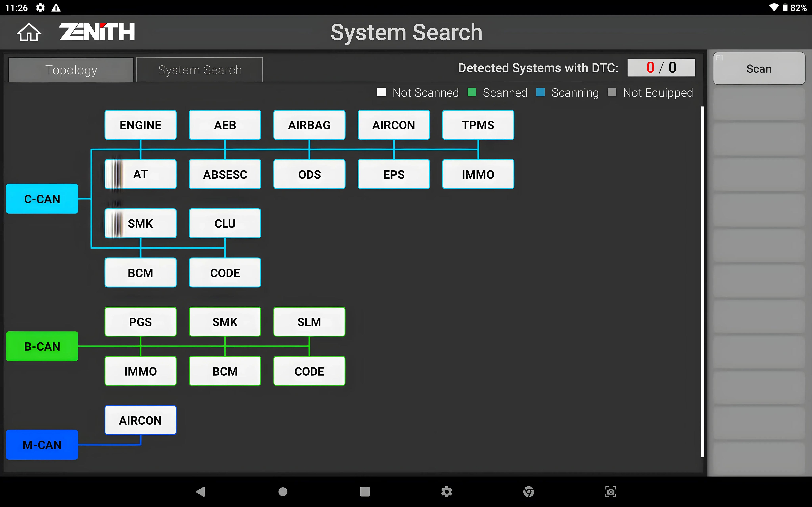Select the C-CAN network block
812x507 pixels.
(x=42, y=199)
